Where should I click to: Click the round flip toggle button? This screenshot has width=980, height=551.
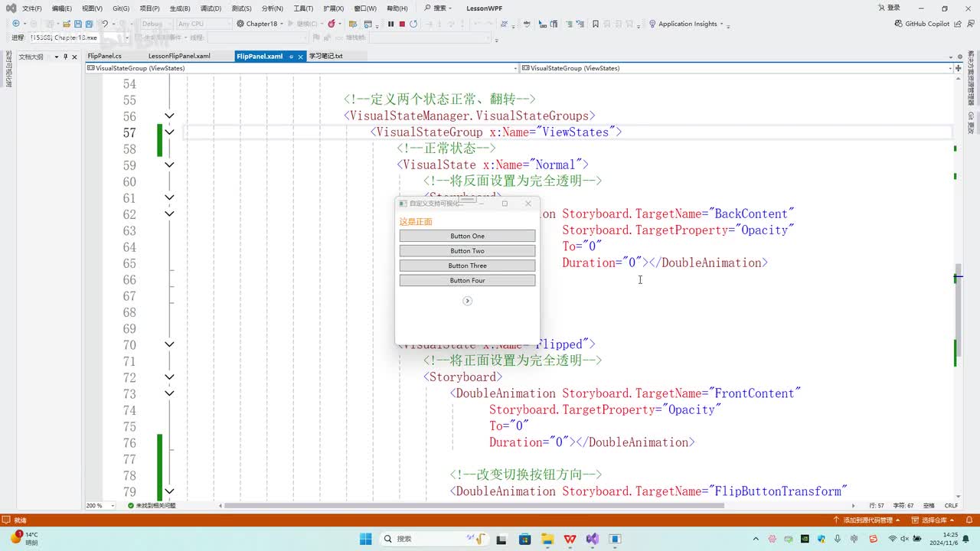467,301
